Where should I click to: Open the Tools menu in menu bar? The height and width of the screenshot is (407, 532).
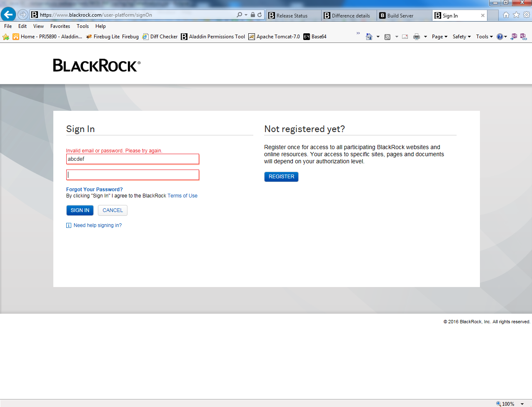tap(82, 26)
